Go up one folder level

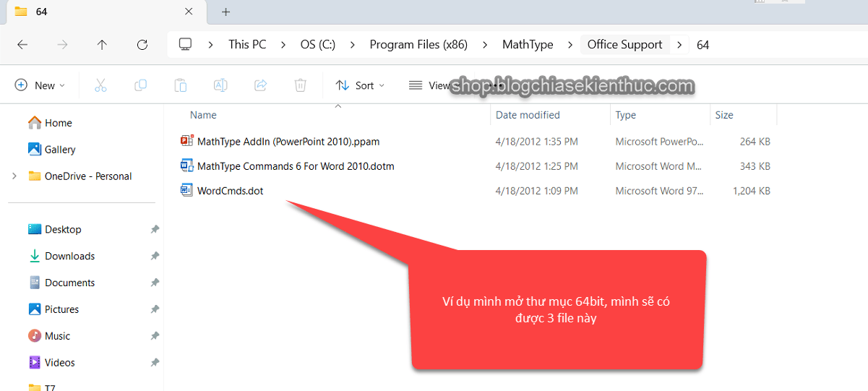pyautogui.click(x=102, y=45)
